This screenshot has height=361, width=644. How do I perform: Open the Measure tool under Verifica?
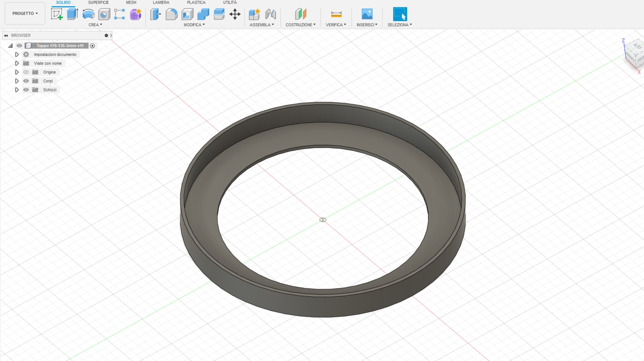(x=336, y=14)
